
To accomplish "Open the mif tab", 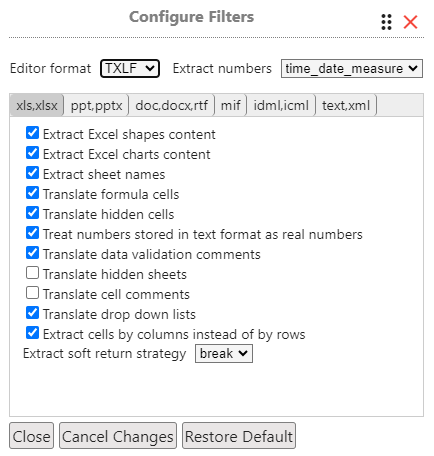I will pyautogui.click(x=230, y=105).
